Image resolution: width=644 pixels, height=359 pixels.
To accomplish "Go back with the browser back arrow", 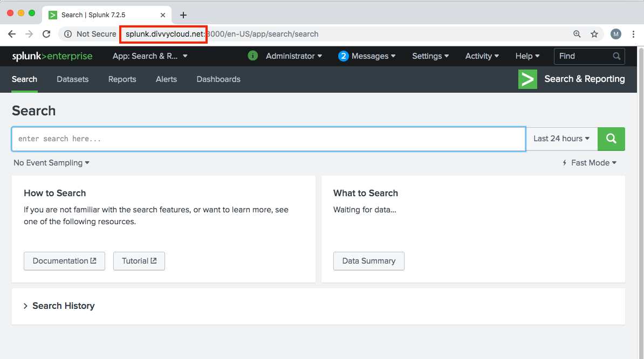I will point(12,34).
